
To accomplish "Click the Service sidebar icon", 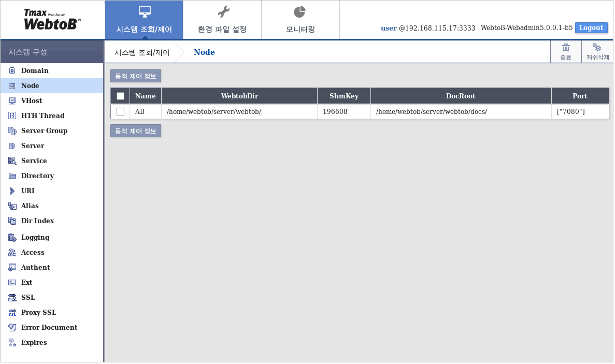I will click(12, 161).
